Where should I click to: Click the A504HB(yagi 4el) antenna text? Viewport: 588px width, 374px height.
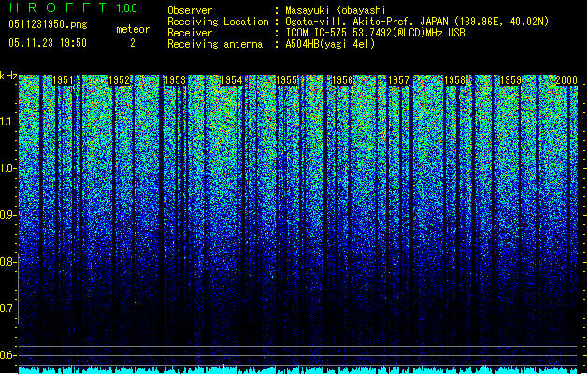click(x=330, y=44)
